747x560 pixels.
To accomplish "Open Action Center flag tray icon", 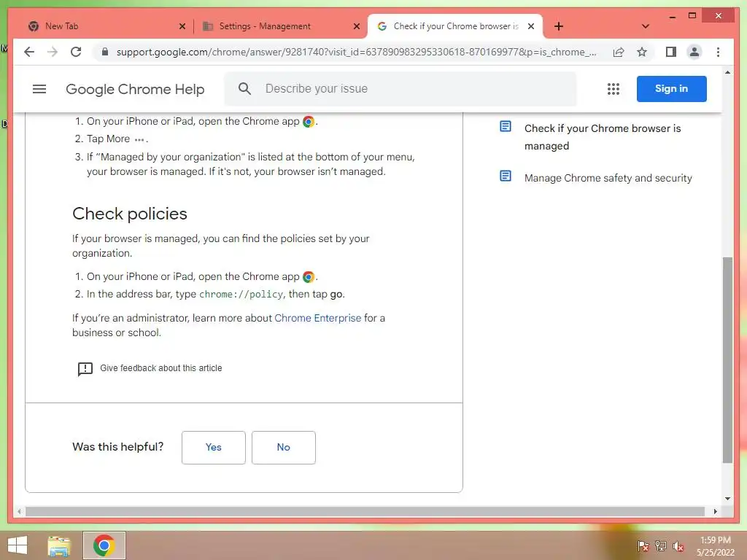I will pos(643,545).
